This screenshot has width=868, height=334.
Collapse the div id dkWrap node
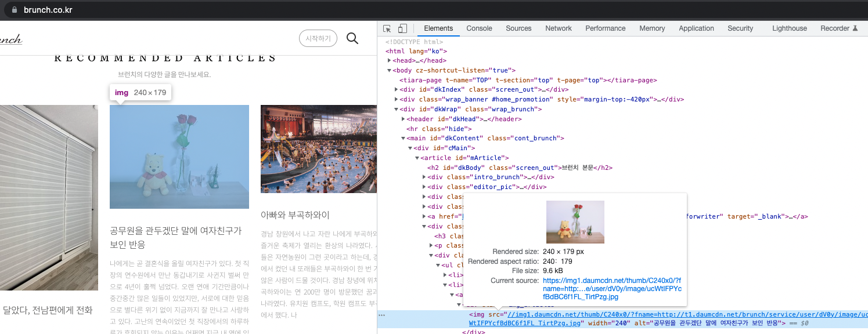point(396,109)
